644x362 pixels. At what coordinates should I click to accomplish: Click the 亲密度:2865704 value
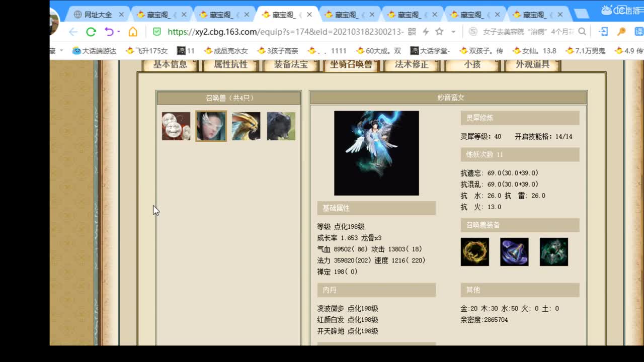(x=484, y=320)
